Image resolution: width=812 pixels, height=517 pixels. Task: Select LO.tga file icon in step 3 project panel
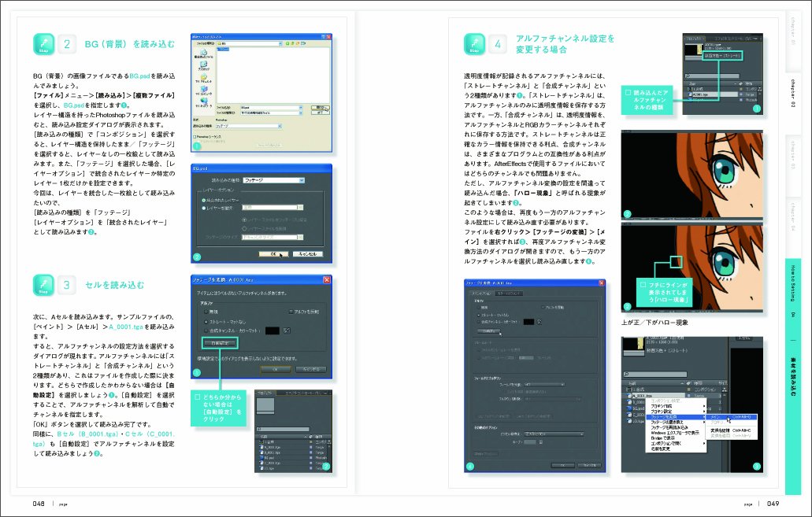pos(261,468)
